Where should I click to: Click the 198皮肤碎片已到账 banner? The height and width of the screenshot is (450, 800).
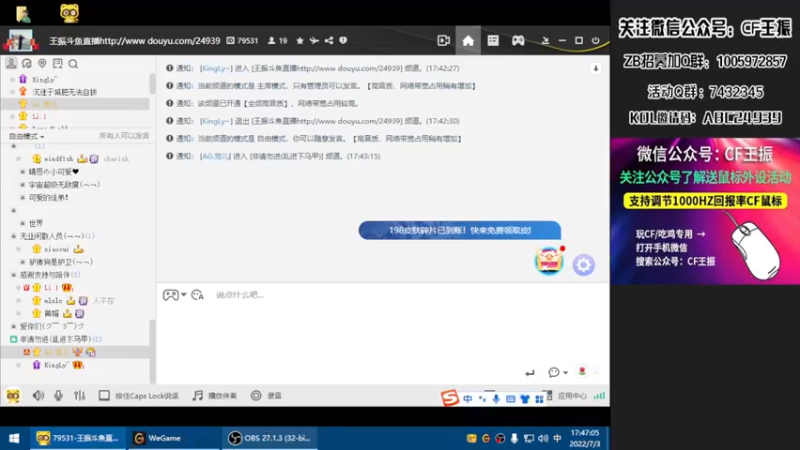[460, 230]
